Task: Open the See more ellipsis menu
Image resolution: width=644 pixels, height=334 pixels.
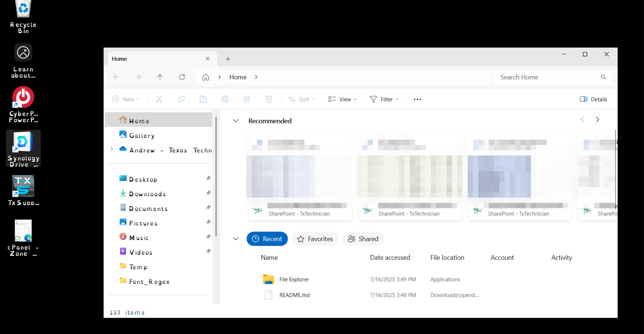Action: (417, 99)
